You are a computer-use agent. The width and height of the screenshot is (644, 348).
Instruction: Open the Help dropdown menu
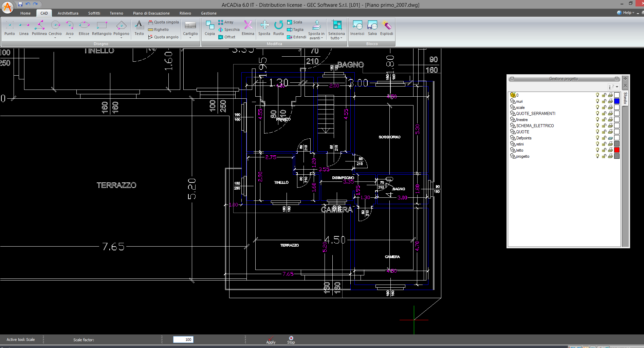tap(625, 13)
